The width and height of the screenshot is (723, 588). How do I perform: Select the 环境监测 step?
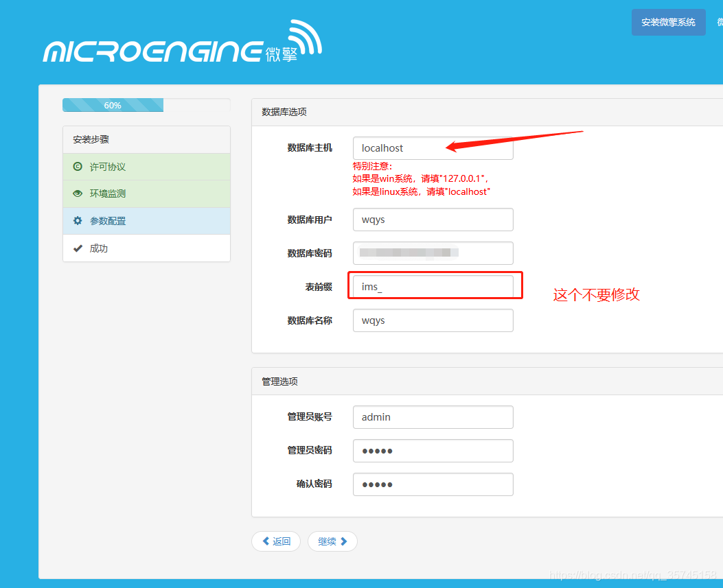pos(147,194)
